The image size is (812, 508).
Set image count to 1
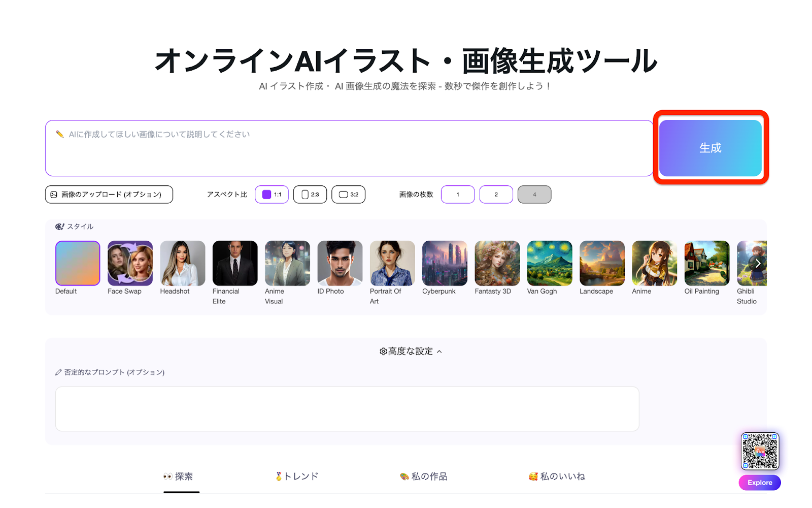tap(458, 195)
